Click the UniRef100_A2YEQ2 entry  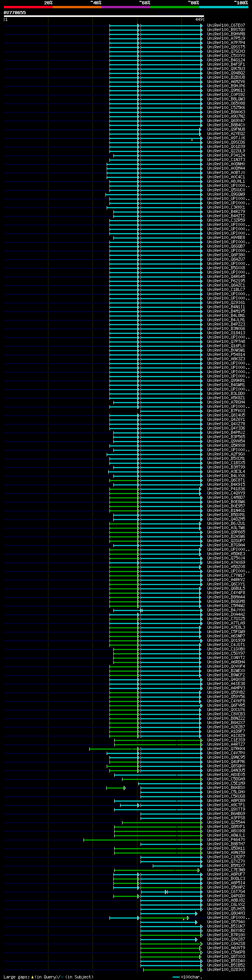[x=226, y=134]
